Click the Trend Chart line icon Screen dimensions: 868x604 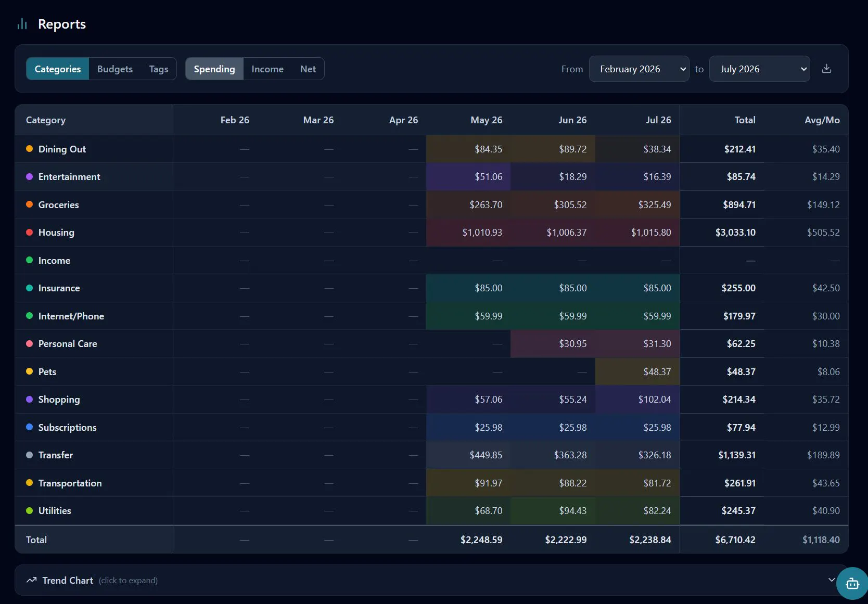[x=32, y=580]
